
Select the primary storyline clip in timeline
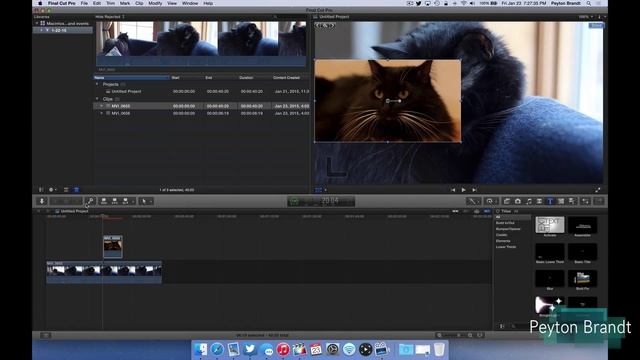(x=104, y=272)
